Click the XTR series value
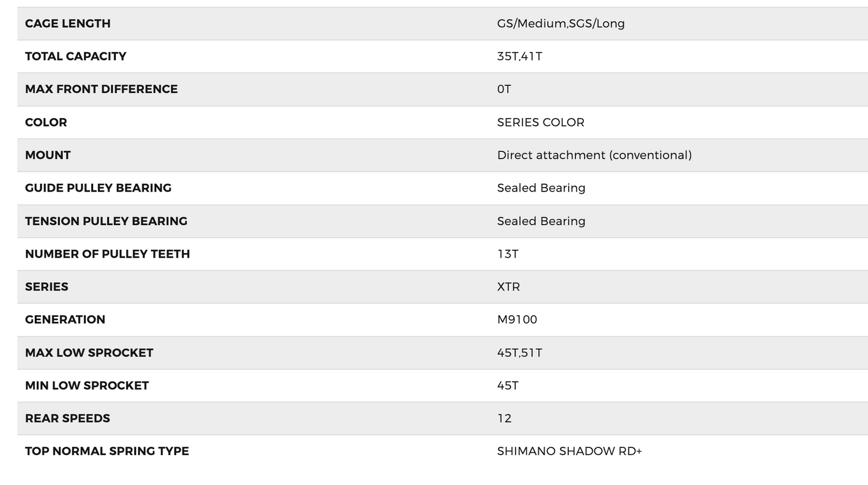The height and width of the screenshot is (485, 868). pyautogui.click(x=508, y=287)
